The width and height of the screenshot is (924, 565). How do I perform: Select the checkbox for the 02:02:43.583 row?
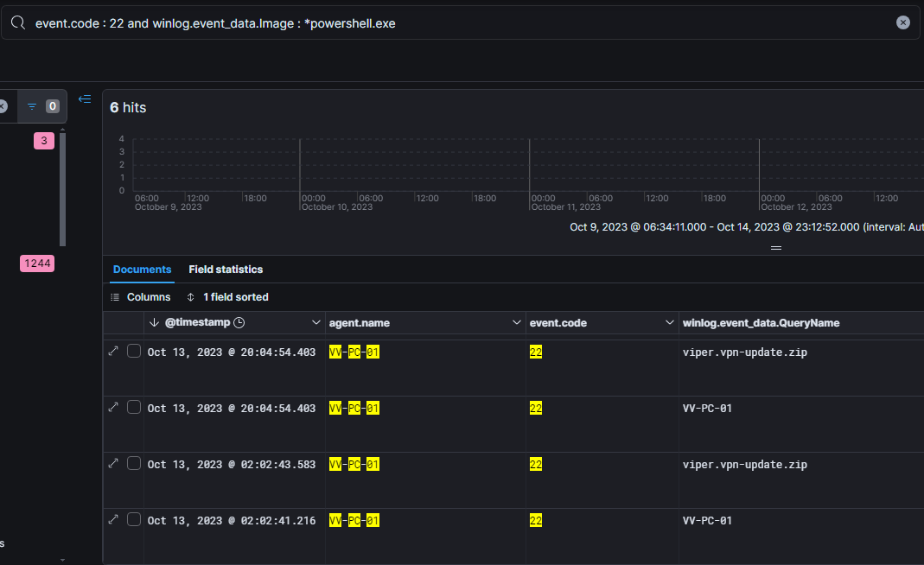(134, 463)
